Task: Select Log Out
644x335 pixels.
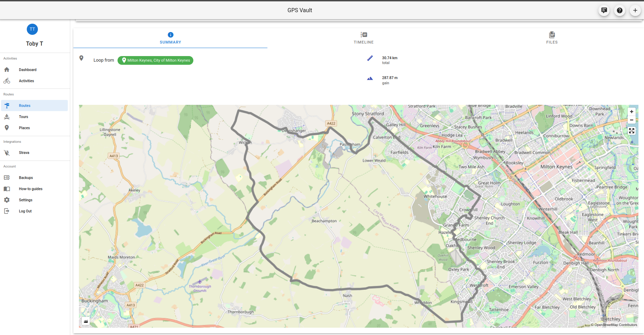Action: coord(34,211)
